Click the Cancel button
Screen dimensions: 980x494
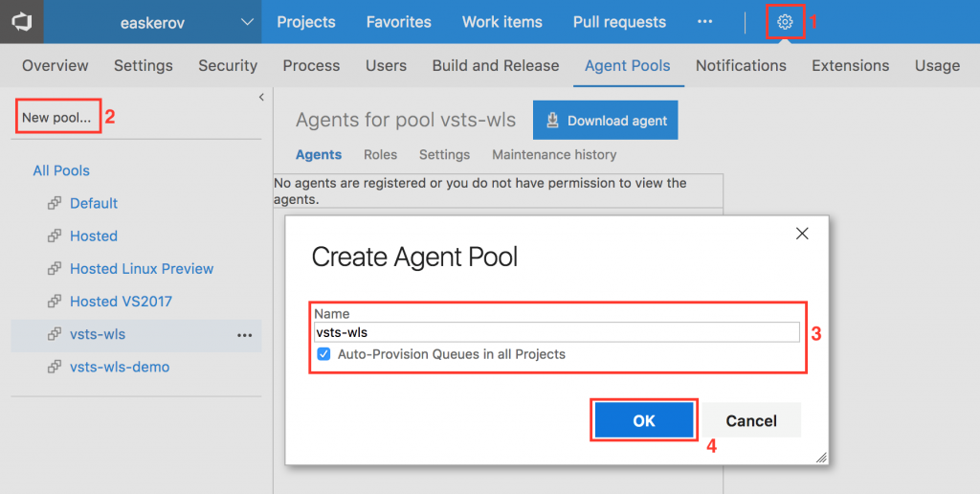point(751,420)
